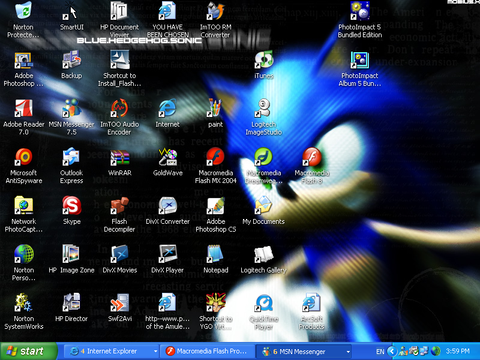Open HP Director
The height and width of the screenshot is (360, 480).
(71, 302)
